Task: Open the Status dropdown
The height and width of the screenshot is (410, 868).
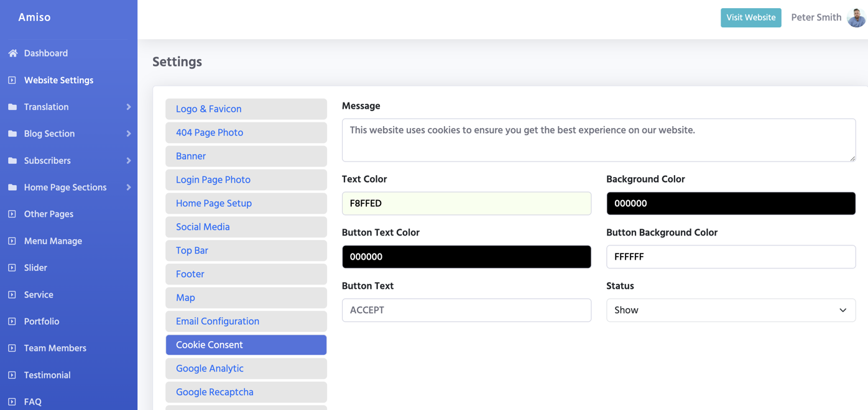Action: coord(731,310)
